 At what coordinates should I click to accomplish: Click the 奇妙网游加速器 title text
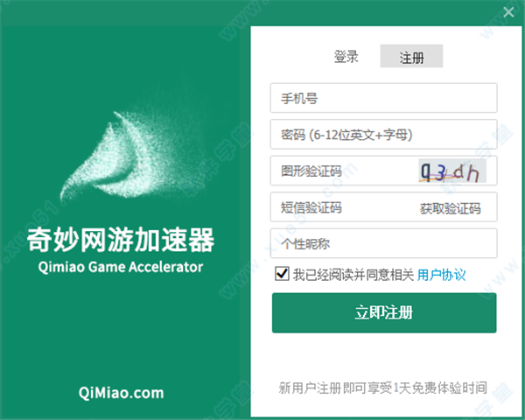click(121, 239)
